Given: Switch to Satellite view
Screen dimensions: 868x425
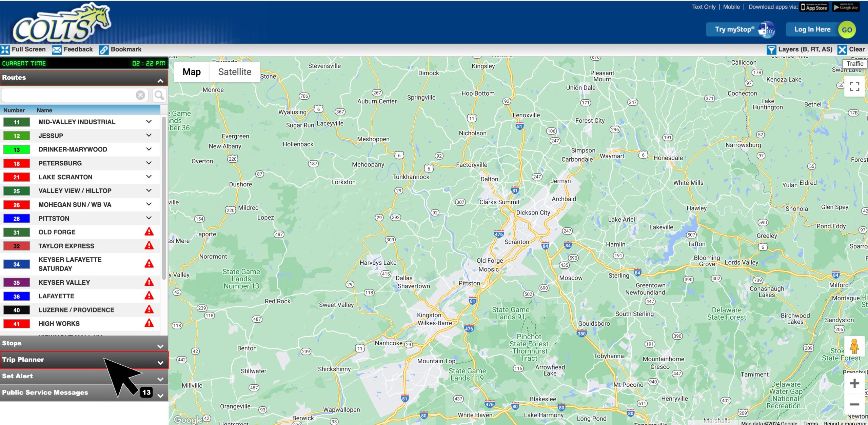Looking at the screenshot, I should (x=234, y=72).
